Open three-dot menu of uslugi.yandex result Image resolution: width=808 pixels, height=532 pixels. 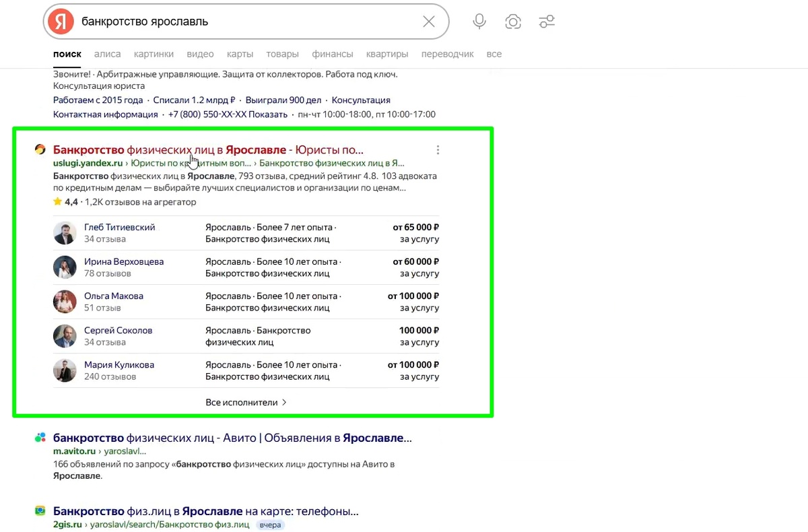438,150
